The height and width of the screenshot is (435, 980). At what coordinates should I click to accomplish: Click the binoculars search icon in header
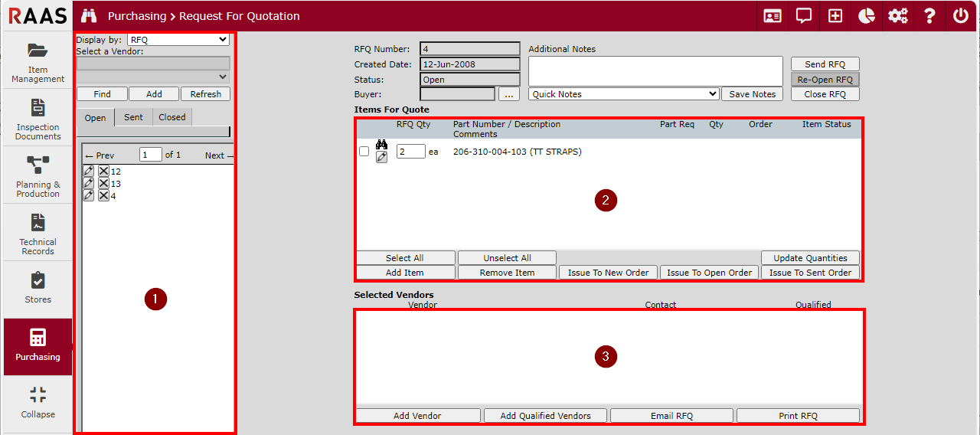click(x=89, y=16)
